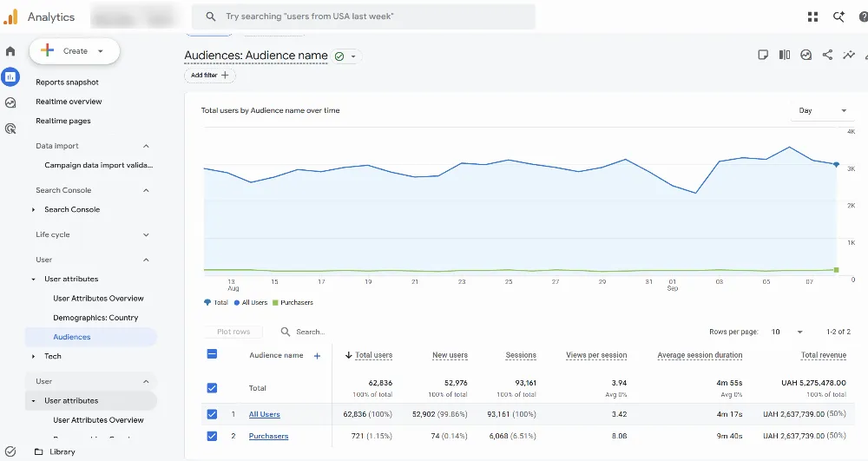Viewport: 868px width, 461px height.
Task: Click the magnifier icon in table search
Action: pyautogui.click(x=285, y=332)
